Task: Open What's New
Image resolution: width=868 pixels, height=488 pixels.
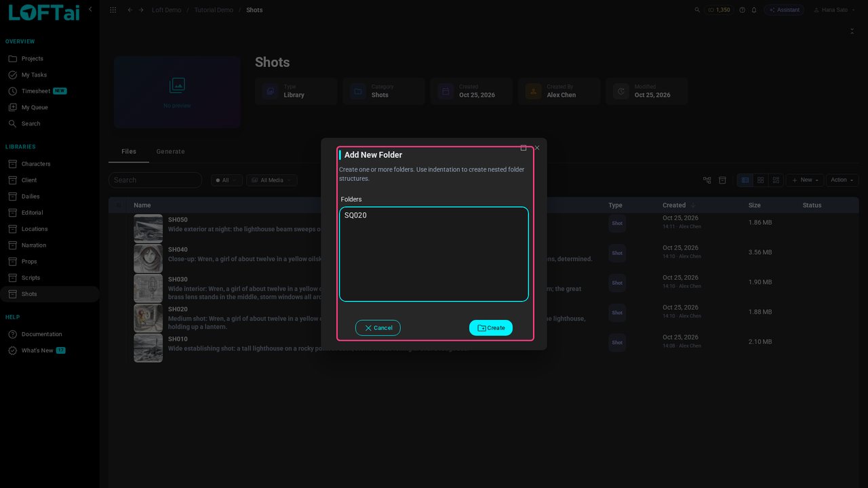Action: pyautogui.click(x=50, y=350)
